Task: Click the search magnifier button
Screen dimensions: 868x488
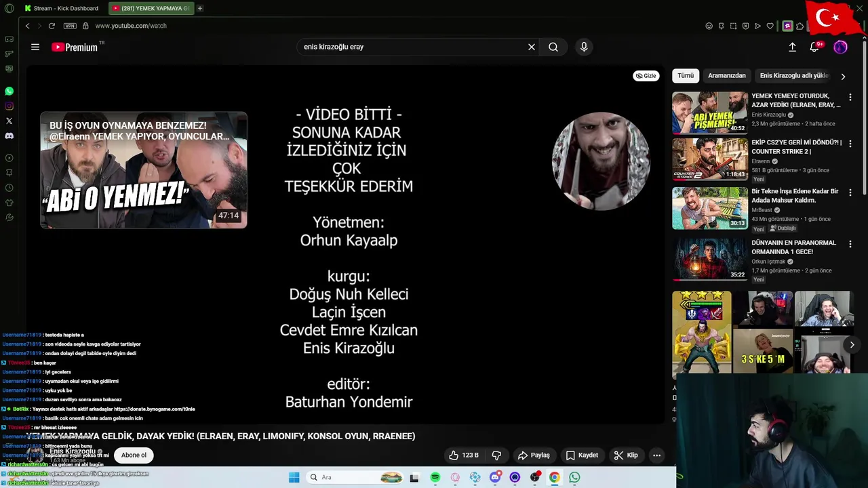Action: [x=553, y=47]
